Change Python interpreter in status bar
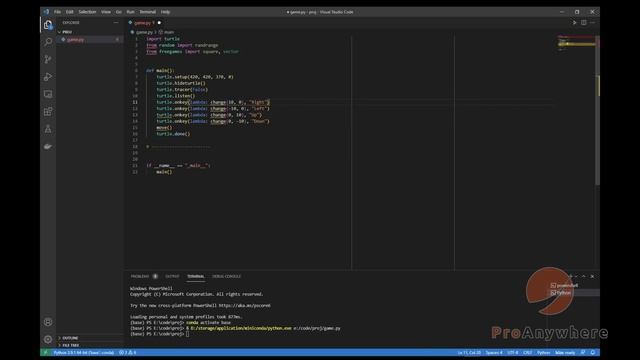The image size is (640, 360). [84, 353]
